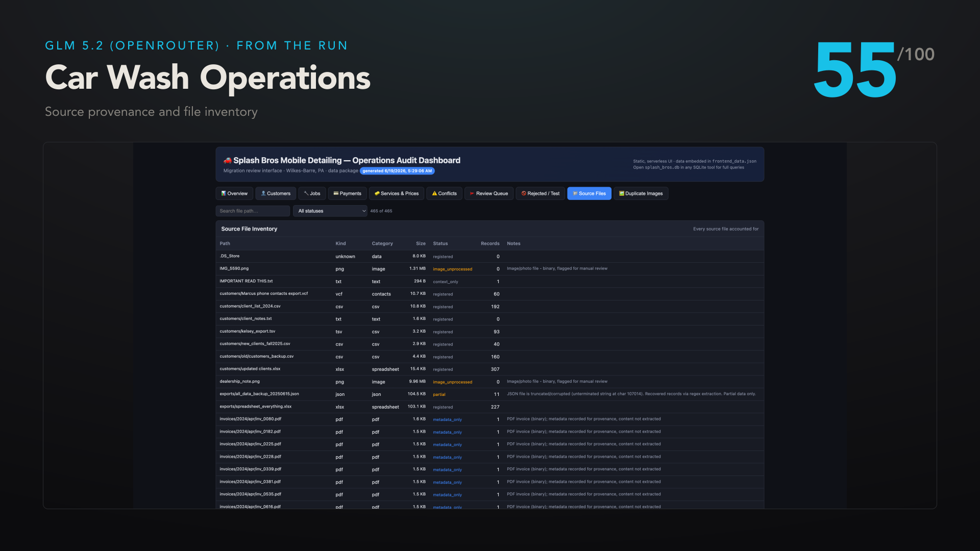The height and width of the screenshot is (551, 980).
Task: Click the 465 of 465 count label
Action: coord(381,211)
